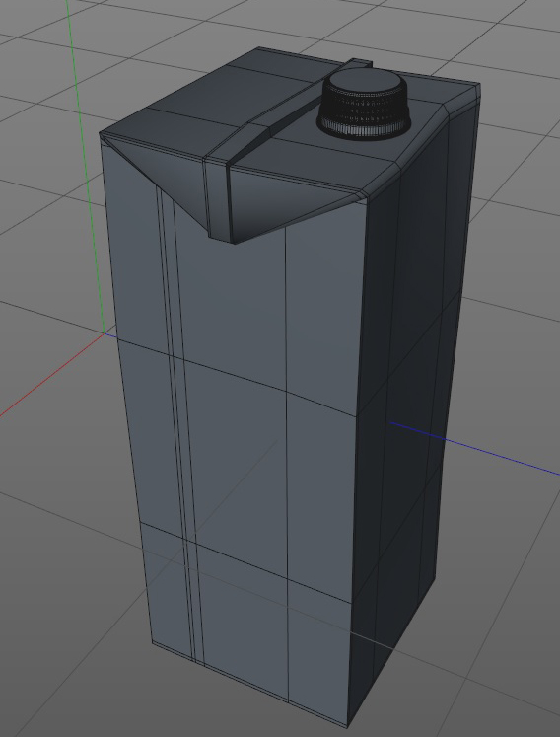The image size is (560, 737).
Task: Click the blue Z axis line
Action: 474,448
